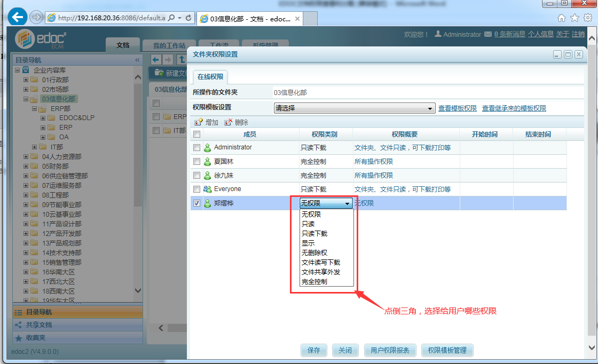Tick the Everyone member checkbox
This screenshot has height=364, width=598.
coord(197,189)
